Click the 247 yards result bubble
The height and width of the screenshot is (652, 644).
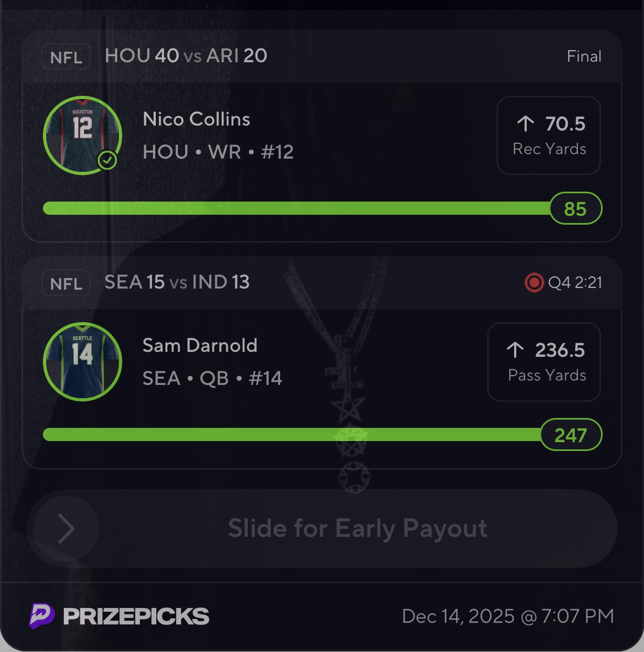coord(571,435)
